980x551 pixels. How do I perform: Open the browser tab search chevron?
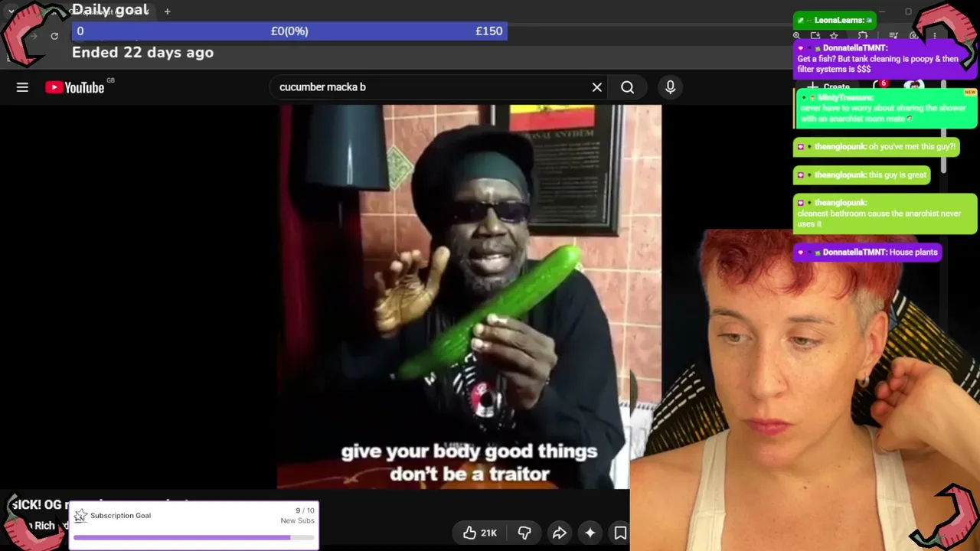tap(11, 11)
